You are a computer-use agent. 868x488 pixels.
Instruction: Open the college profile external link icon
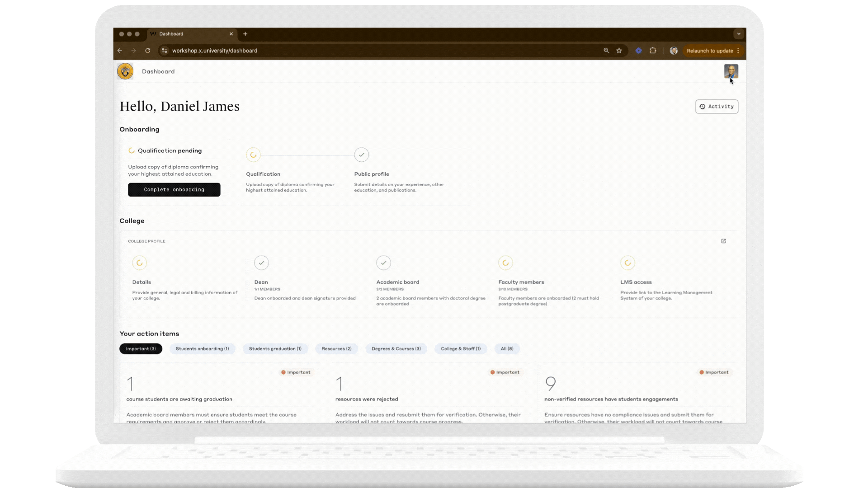pyautogui.click(x=723, y=241)
